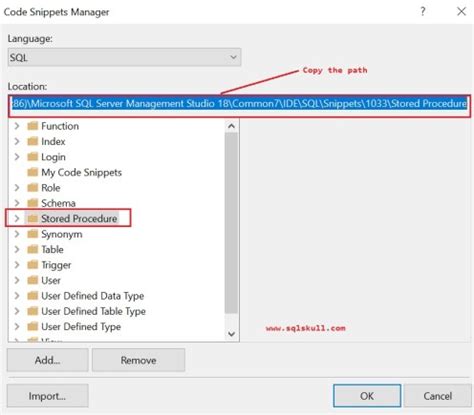Screen dimensions: 474x415
Task: Click the Cancel button
Action: pyautogui.click(x=438, y=396)
